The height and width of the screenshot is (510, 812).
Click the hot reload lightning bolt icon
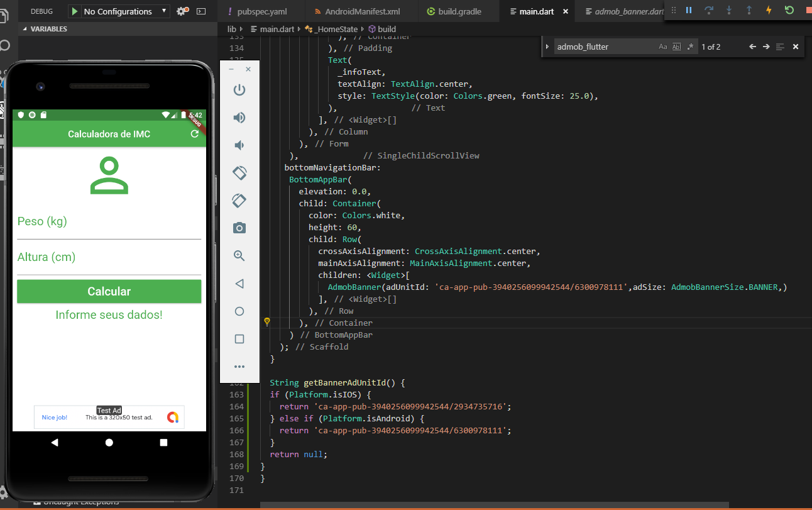(769, 11)
